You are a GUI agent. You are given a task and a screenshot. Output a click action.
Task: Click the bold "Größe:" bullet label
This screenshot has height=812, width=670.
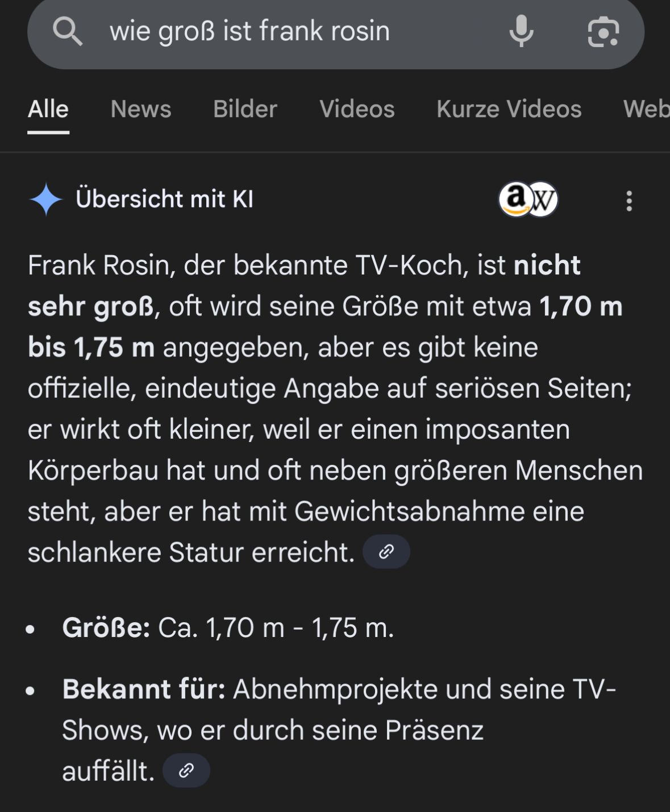tap(106, 628)
